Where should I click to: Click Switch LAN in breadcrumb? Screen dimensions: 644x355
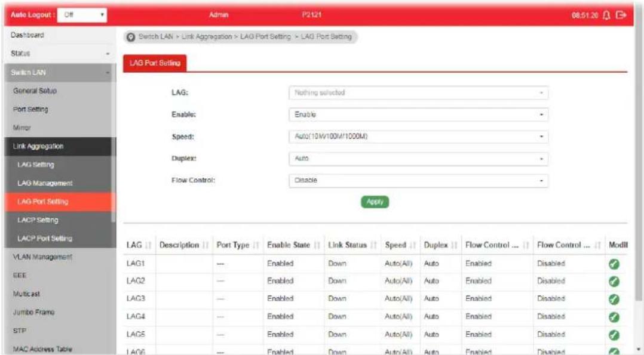(156, 37)
